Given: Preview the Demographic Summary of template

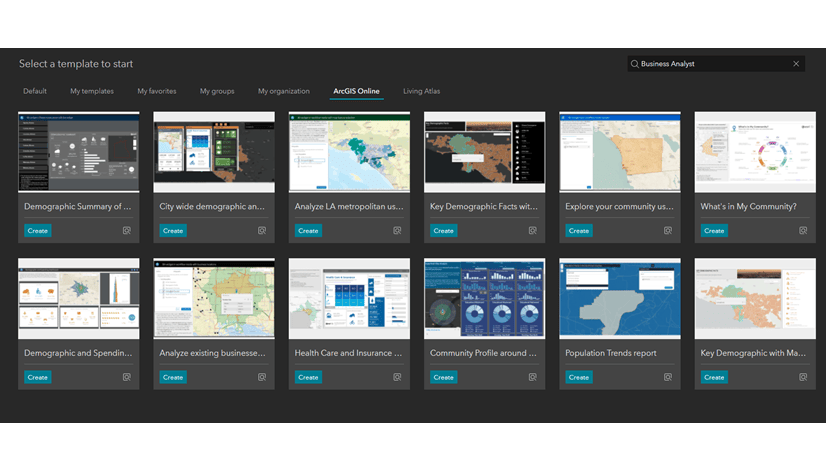Looking at the screenshot, I should point(126,231).
